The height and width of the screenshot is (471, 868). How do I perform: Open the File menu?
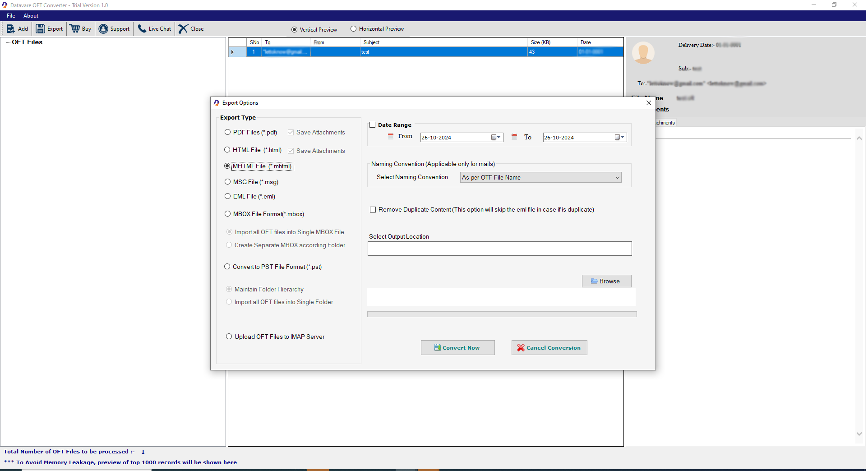[x=11, y=16]
